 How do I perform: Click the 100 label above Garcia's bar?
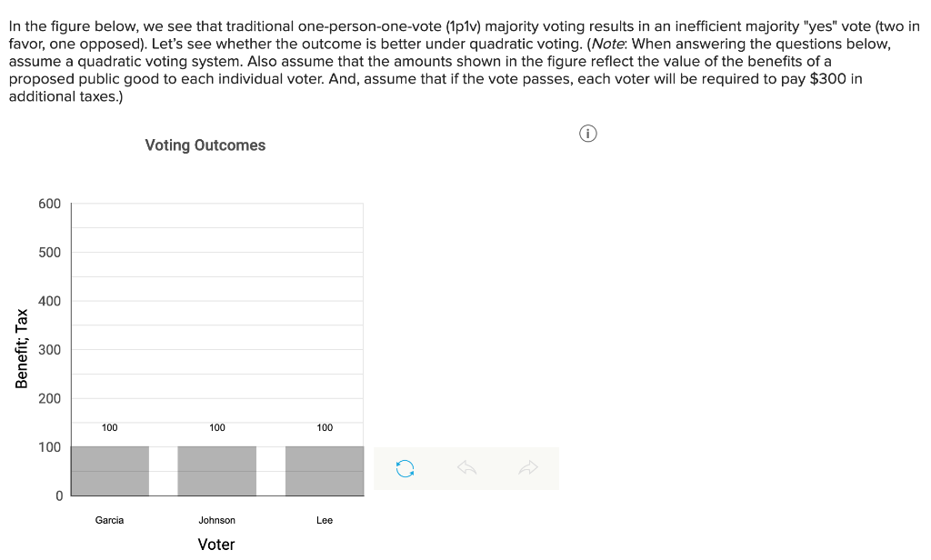109,426
